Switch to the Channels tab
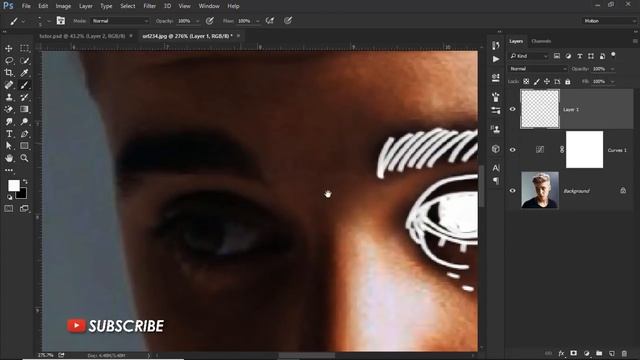 pyautogui.click(x=541, y=41)
